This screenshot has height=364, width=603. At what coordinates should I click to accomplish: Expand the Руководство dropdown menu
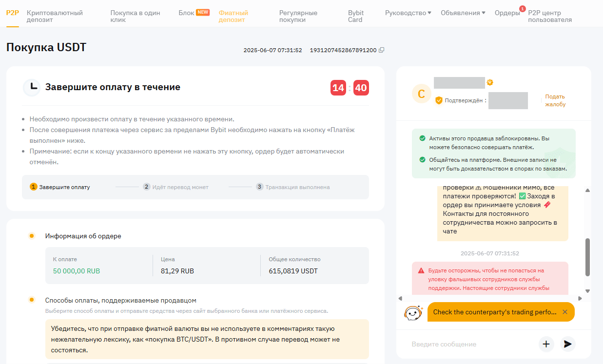(408, 13)
